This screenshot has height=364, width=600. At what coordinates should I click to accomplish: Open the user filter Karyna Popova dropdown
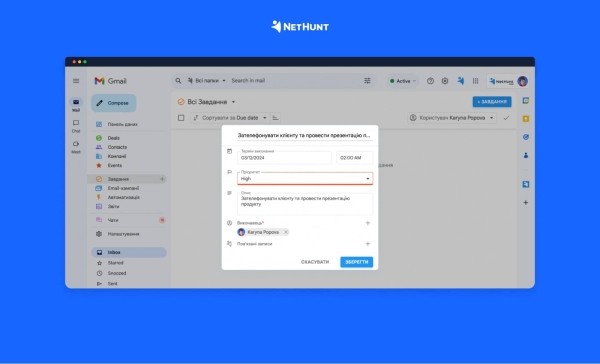(x=452, y=118)
